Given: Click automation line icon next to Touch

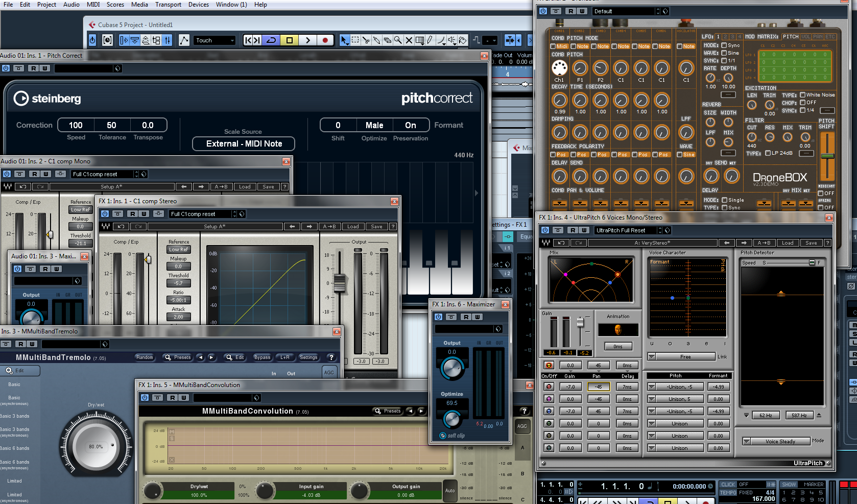Looking at the screenshot, I should pyautogui.click(x=184, y=40).
